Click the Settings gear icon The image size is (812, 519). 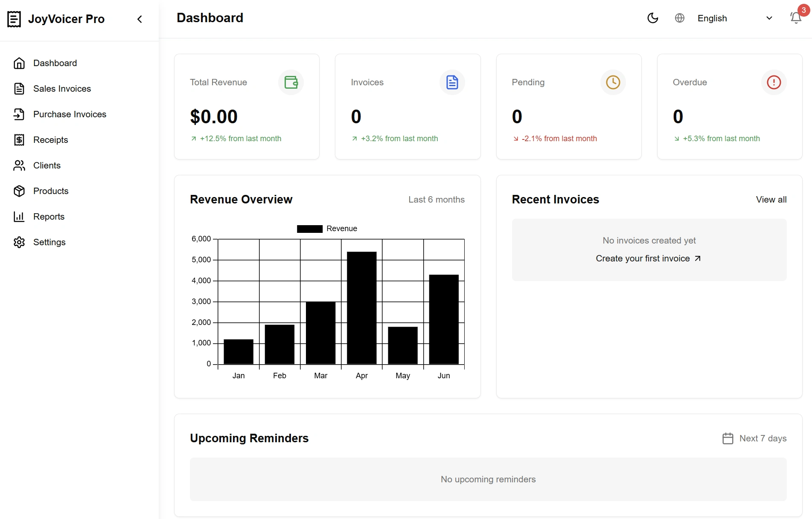point(19,242)
